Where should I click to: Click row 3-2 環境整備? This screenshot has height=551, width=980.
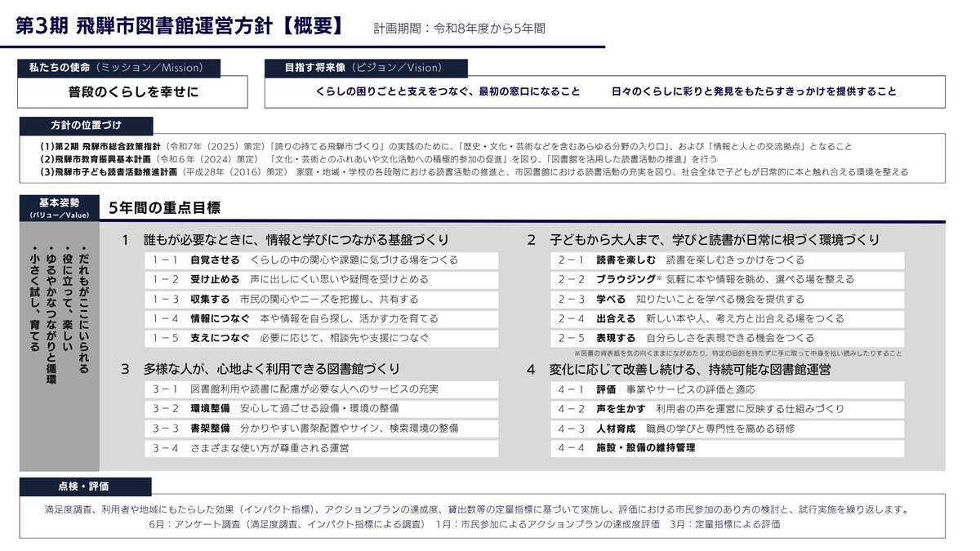click(322, 408)
